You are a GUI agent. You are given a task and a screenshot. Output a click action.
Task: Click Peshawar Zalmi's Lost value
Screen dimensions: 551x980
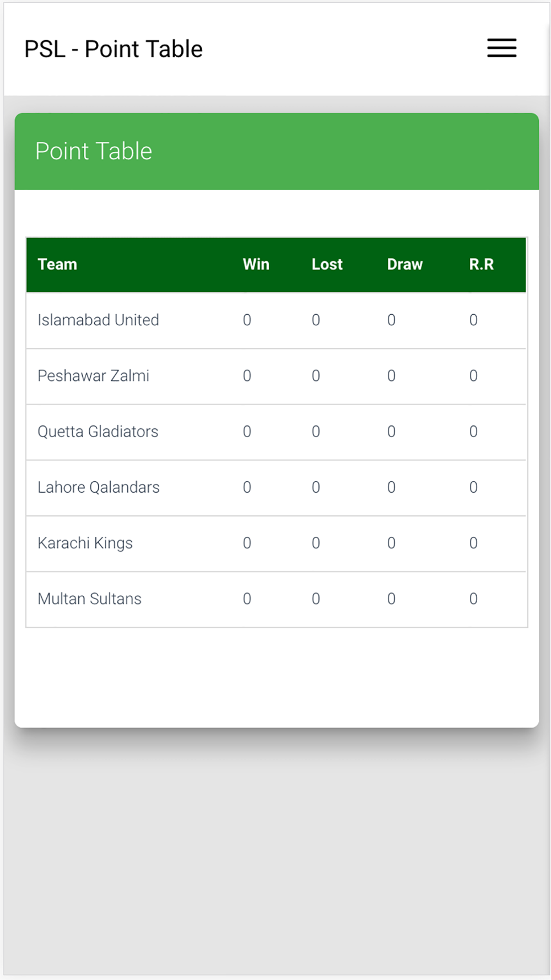[x=316, y=376]
